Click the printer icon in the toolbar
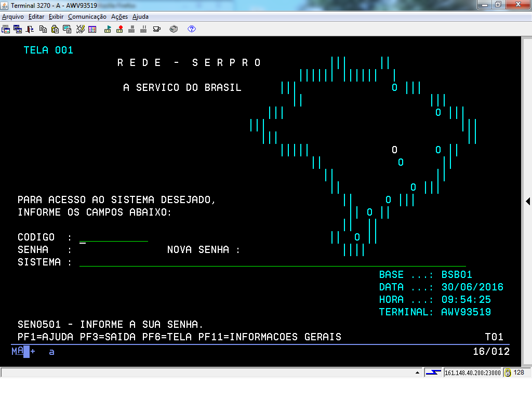The width and height of the screenshot is (532, 399). (174, 29)
